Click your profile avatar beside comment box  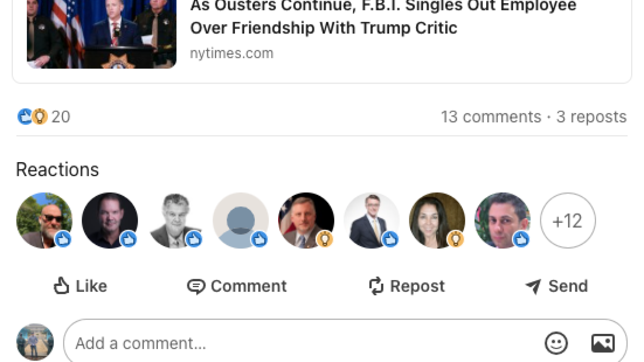click(x=35, y=342)
